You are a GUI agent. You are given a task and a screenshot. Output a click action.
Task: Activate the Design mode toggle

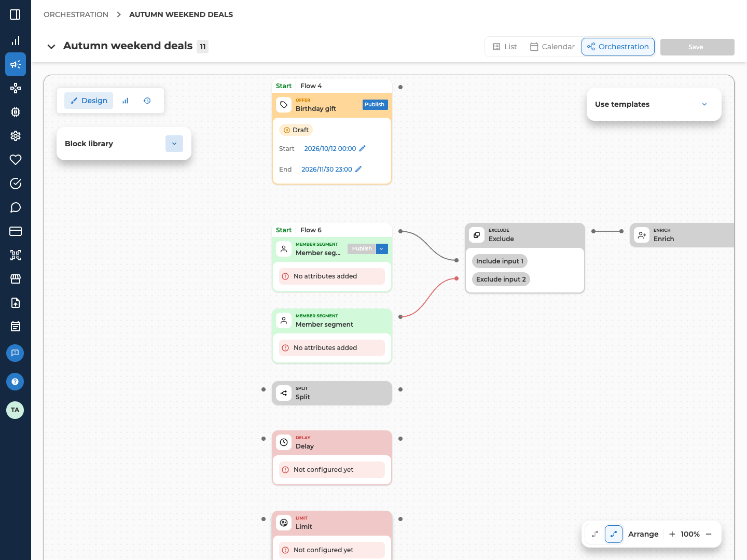click(89, 101)
